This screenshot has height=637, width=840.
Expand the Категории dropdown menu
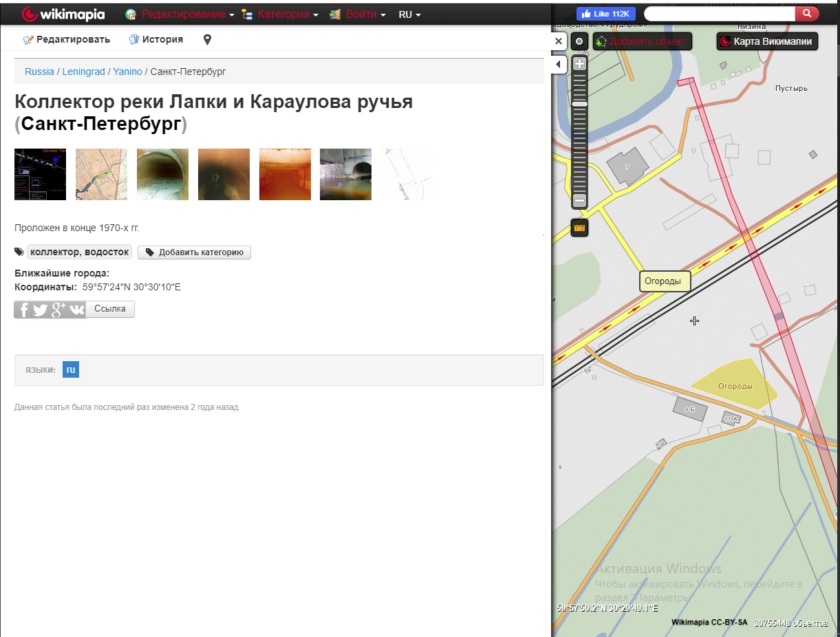point(280,14)
